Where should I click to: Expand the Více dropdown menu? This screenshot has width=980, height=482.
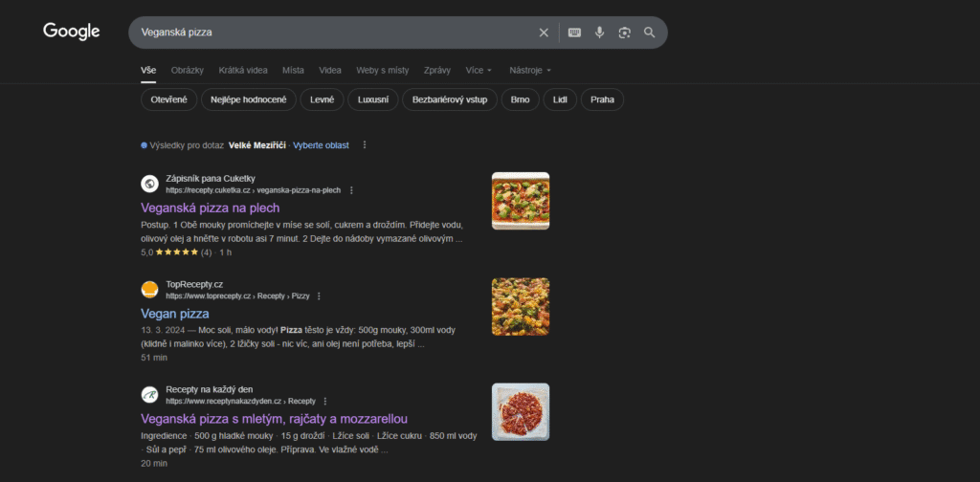[479, 70]
